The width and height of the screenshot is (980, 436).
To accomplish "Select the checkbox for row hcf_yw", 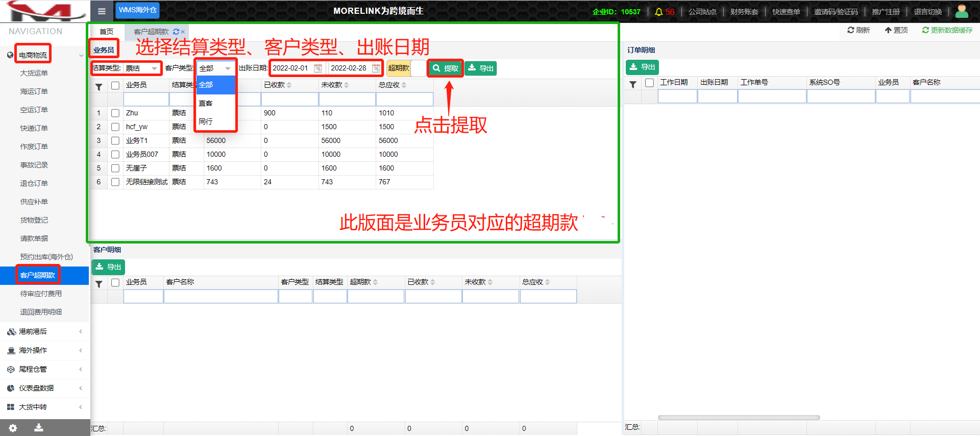I will point(115,127).
